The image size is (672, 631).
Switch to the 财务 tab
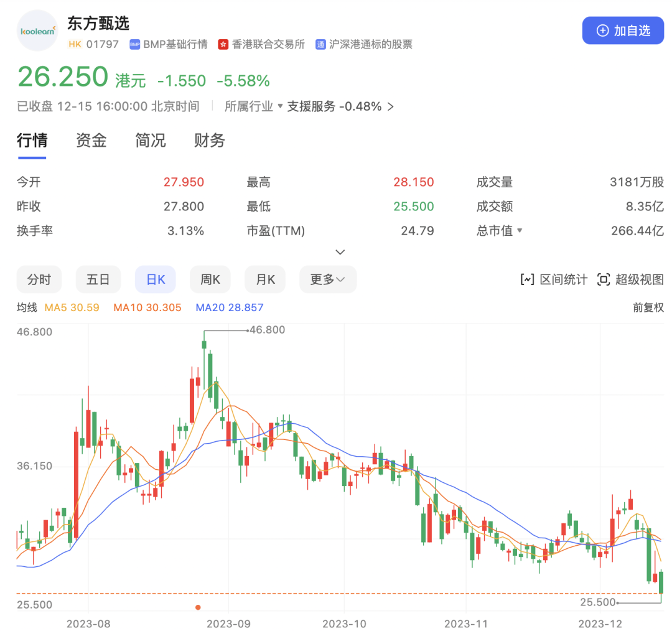click(210, 141)
